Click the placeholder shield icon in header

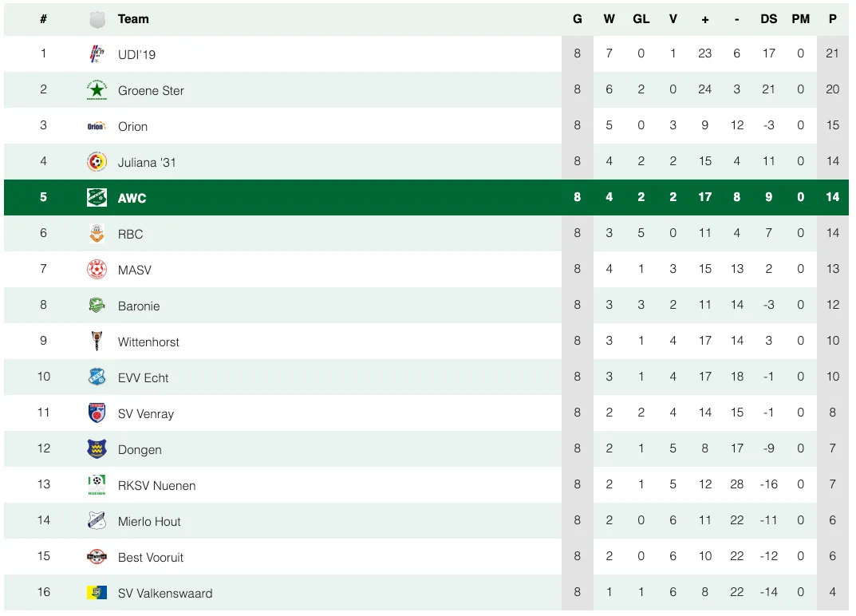pyautogui.click(x=97, y=20)
